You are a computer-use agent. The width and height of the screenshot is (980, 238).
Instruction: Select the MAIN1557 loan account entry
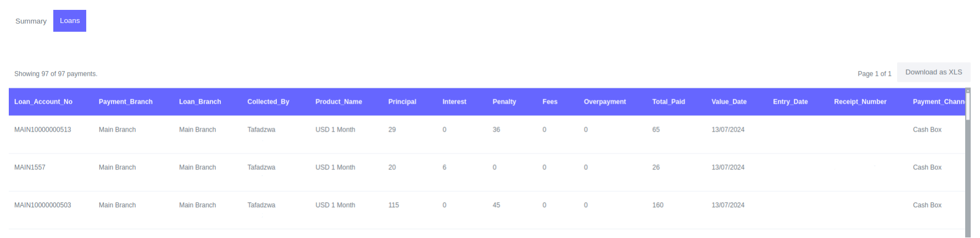pyautogui.click(x=30, y=168)
